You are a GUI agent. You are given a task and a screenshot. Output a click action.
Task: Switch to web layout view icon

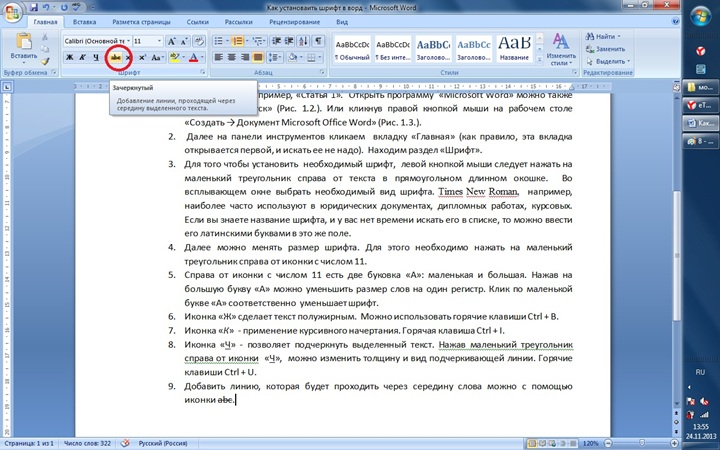[552, 444]
